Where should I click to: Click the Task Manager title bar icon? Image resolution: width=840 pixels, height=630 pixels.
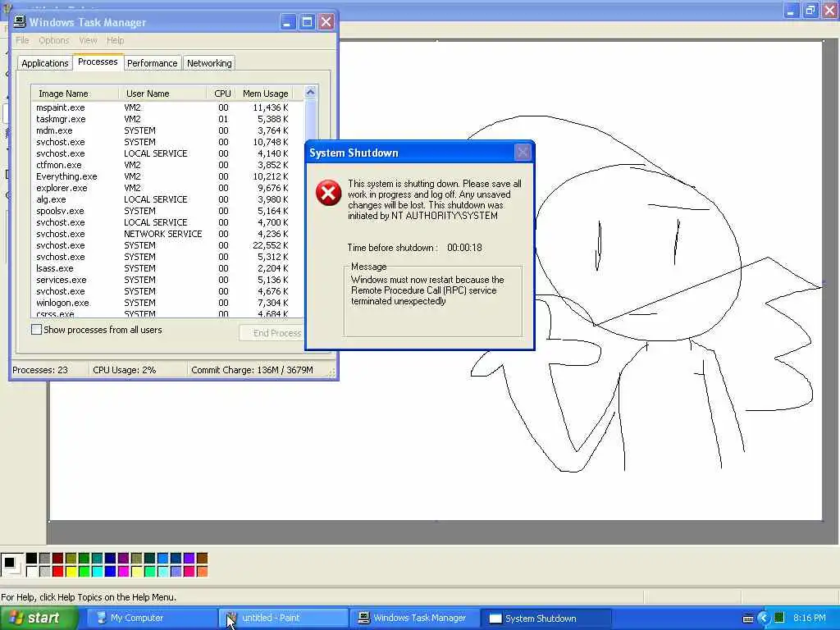pos(20,21)
